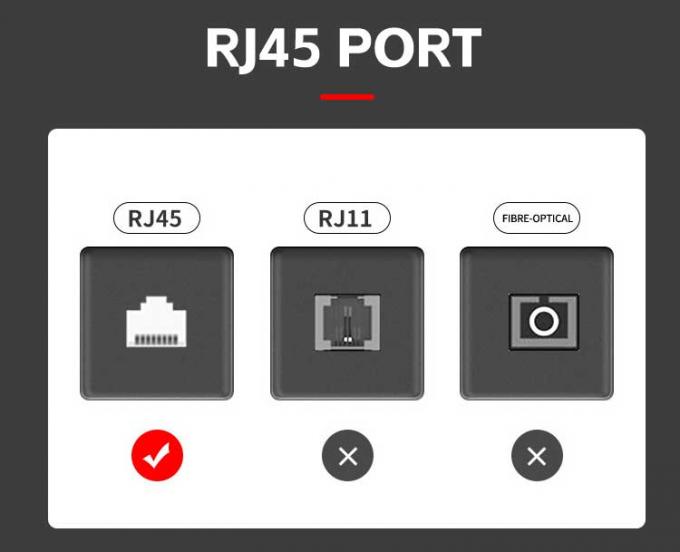The height and width of the screenshot is (552, 680).
Task: Click the RJ11 port socket icon
Action: (347, 323)
